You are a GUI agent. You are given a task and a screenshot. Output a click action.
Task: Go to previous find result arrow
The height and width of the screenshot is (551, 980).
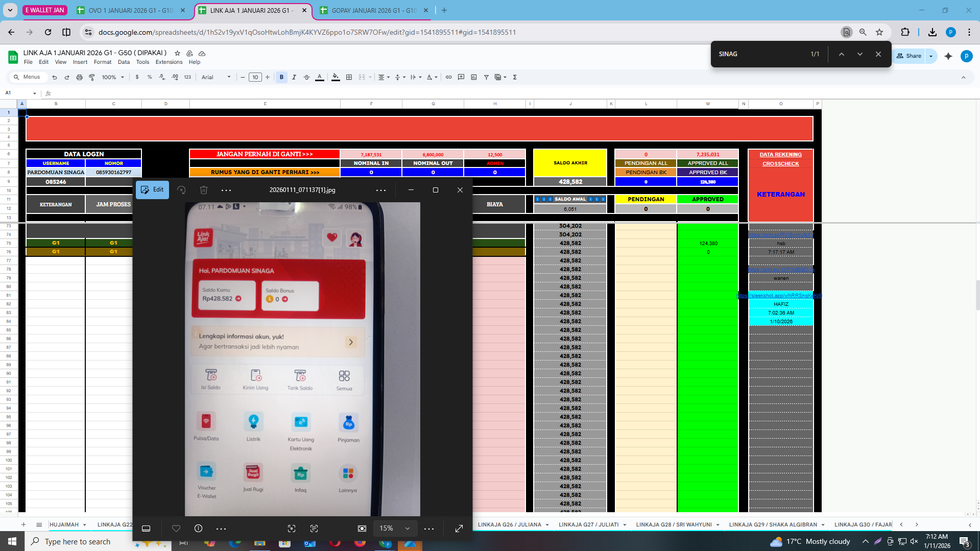(842, 54)
